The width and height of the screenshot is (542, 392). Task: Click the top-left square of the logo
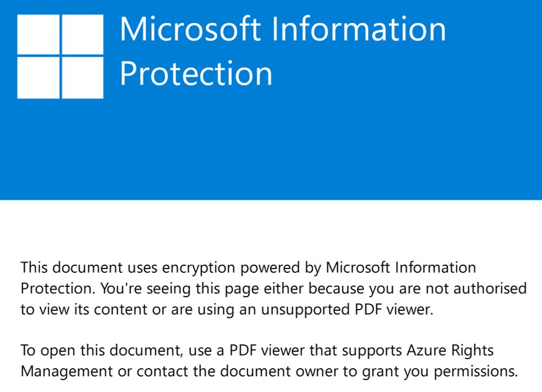(x=38, y=34)
